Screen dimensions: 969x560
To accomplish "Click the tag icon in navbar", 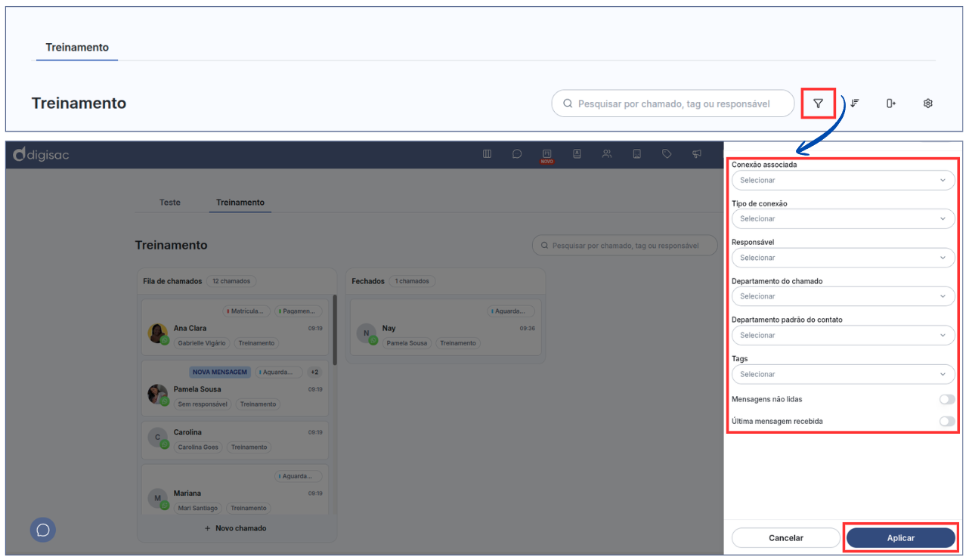I will (x=667, y=154).
